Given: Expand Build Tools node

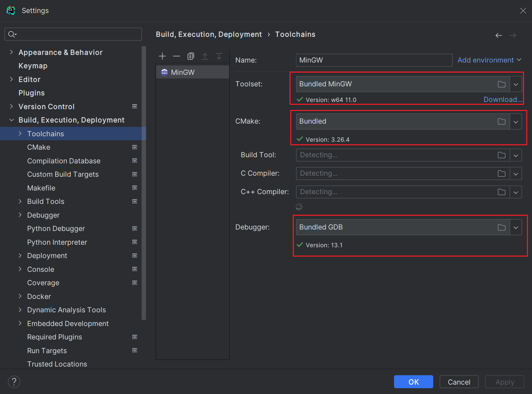Looking at the screenshot, I should click(x=20, y=201).
